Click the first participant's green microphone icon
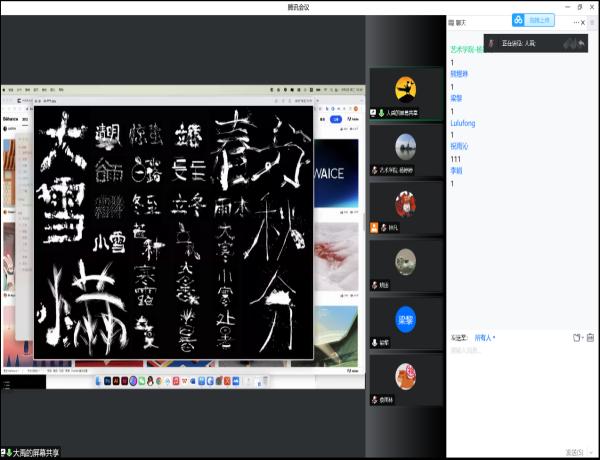Screen dimensions: 600x460 pyautogui.click(x=382, y=113)
